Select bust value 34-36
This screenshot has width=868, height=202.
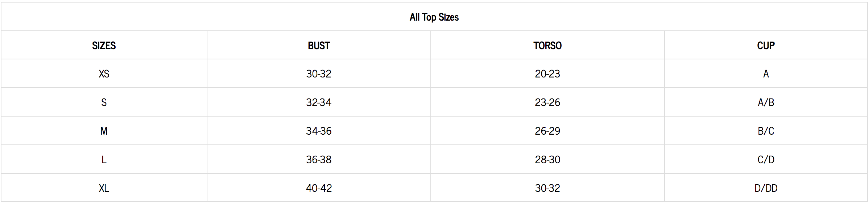point(319,131)
